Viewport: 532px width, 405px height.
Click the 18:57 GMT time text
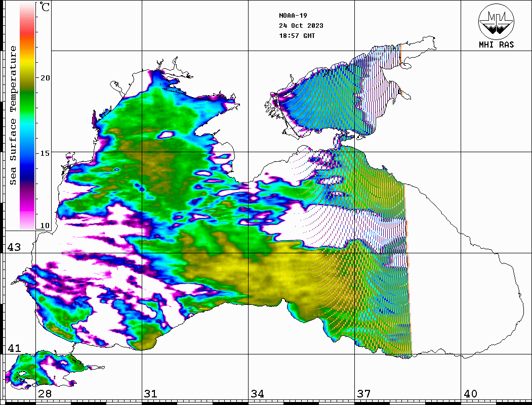(297, 35)
